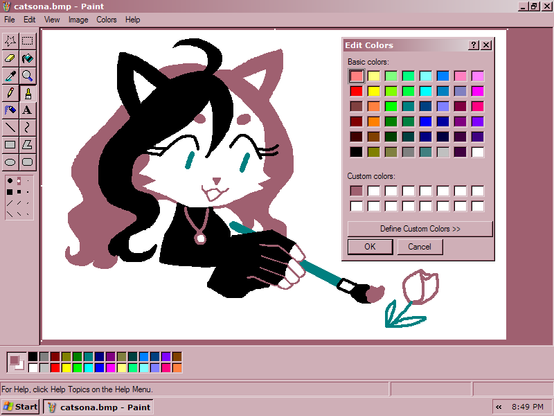Pick the pure red basic color
The width and height of the screenshot is (554, 416).
point(356,91)
